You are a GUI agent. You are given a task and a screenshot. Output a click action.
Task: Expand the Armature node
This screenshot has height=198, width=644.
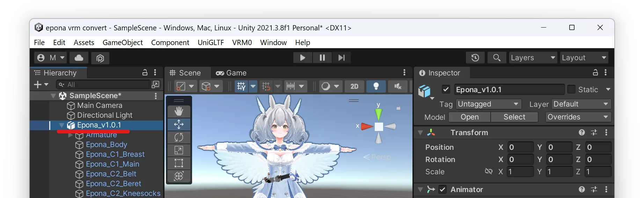point(70,135)
